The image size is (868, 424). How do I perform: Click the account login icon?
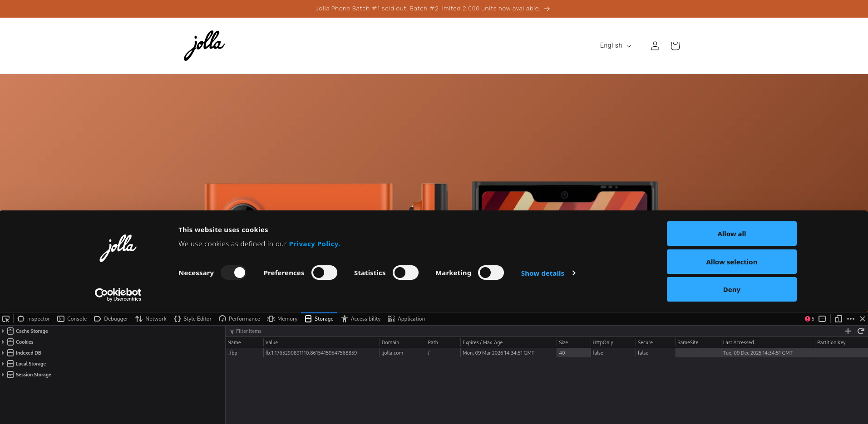[x=655, y=46]
